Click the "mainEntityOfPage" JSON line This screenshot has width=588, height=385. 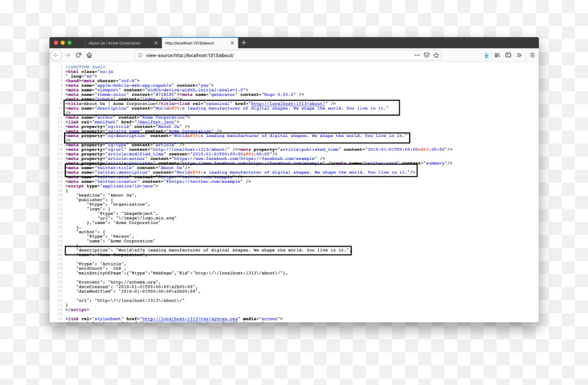point(182,273)
